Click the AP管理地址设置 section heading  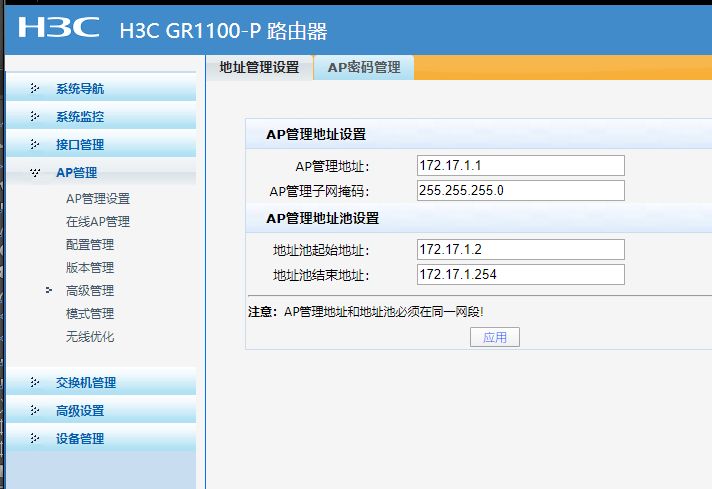click(x=316, y=134)
